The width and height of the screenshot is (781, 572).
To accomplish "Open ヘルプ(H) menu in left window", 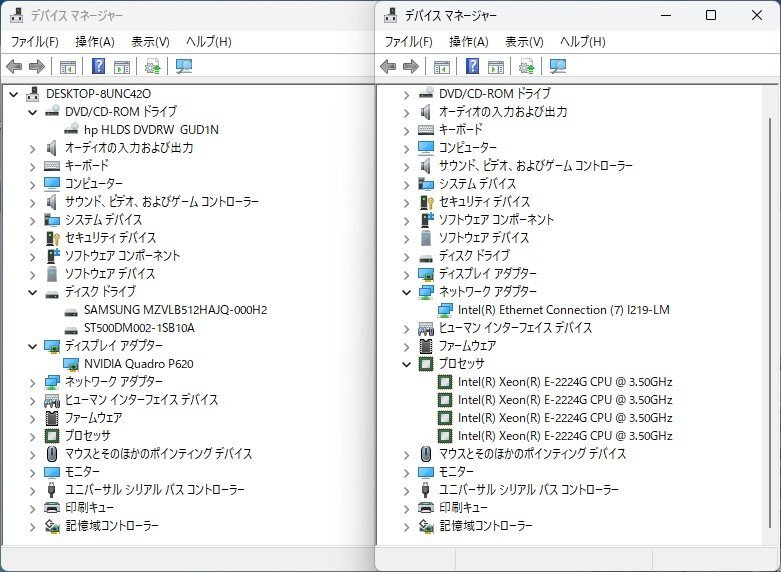I will click(x=209, y=41).
